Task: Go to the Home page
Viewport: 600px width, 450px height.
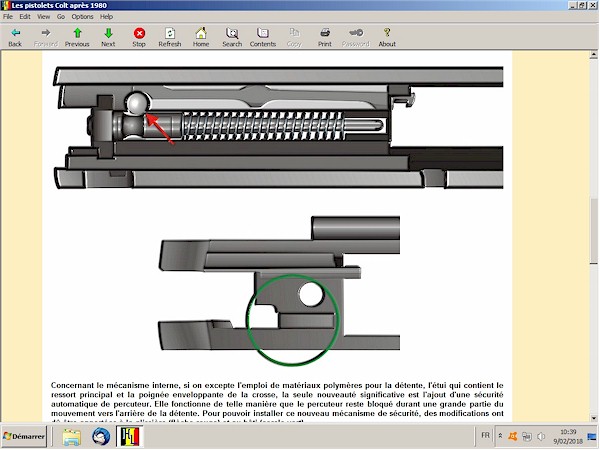Action: click(201, 37)
